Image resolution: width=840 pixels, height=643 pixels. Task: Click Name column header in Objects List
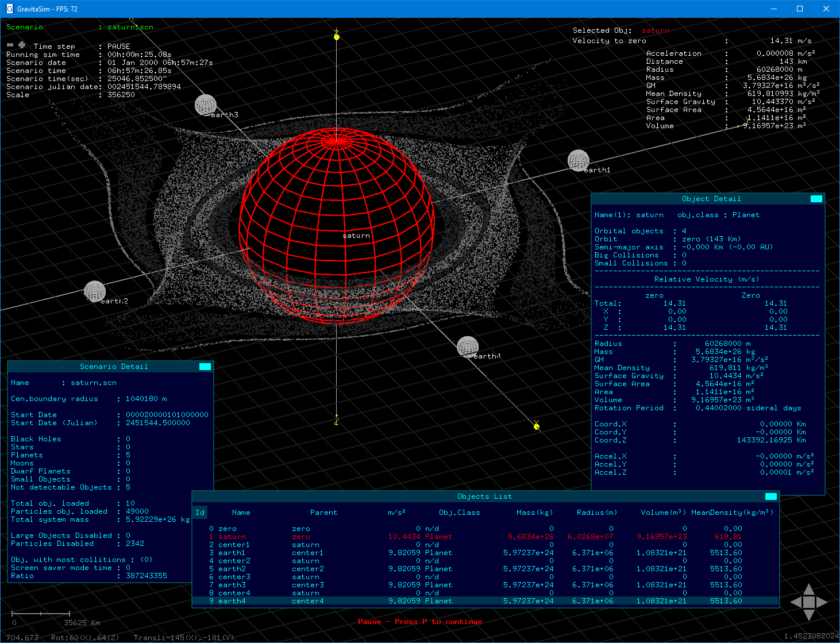coord(241,513)
